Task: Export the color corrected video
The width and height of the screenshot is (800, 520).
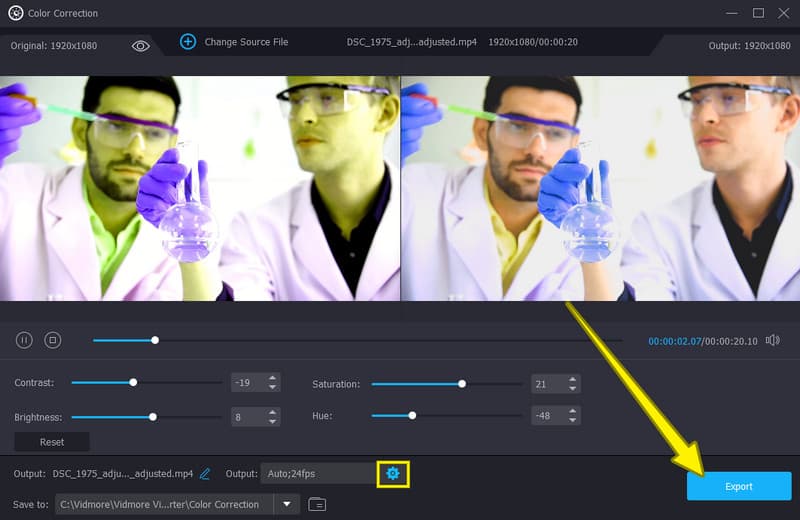Action: 738,486
